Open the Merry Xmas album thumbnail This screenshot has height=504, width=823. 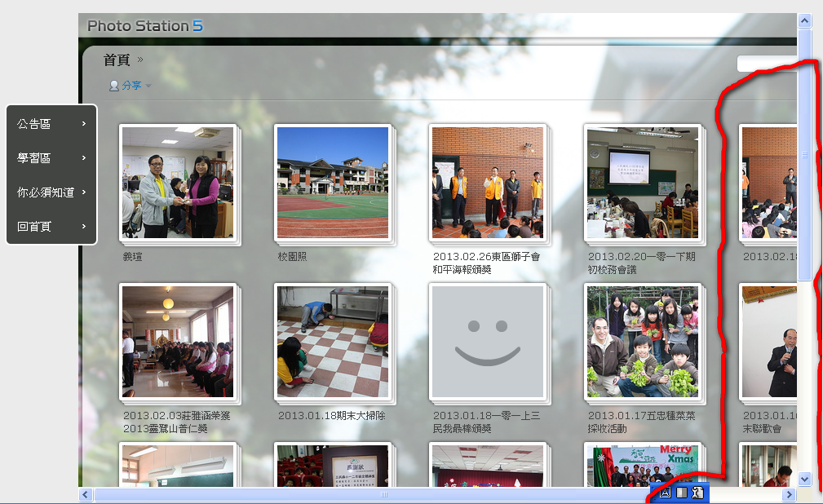coord(643,465)
